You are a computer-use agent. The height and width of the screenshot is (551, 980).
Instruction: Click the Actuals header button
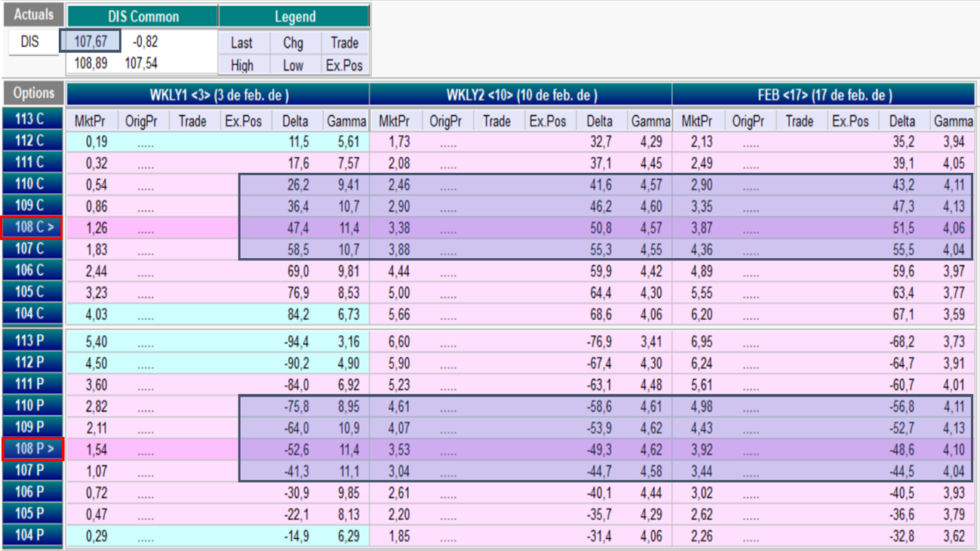[x=34, y=15]
